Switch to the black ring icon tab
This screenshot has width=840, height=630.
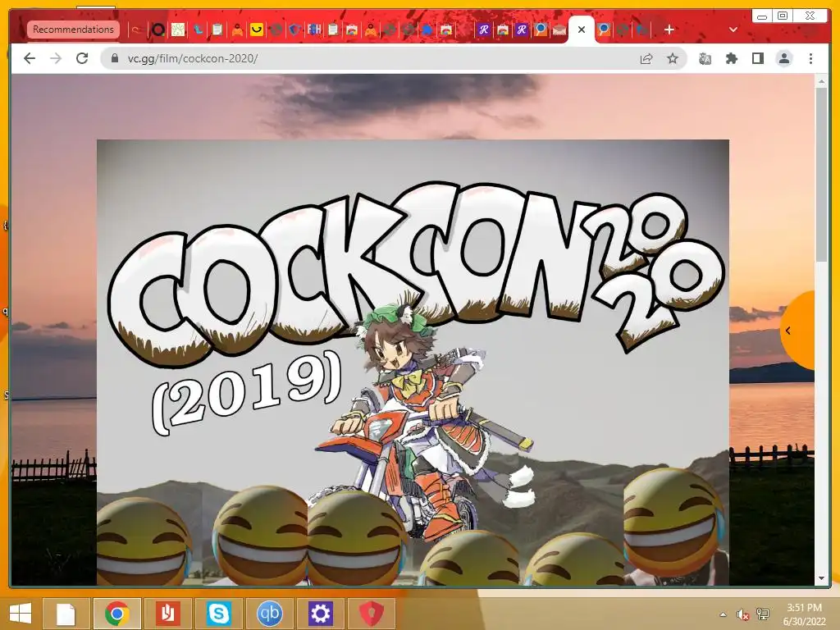click(x=158, y=30)
